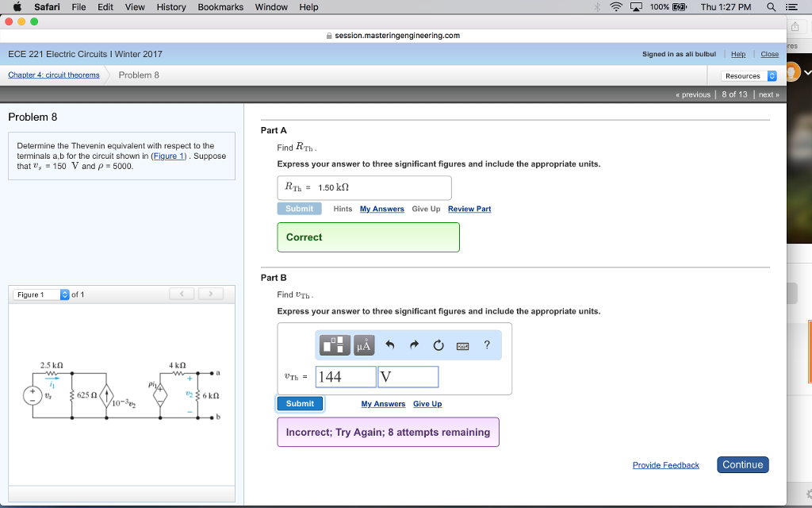Open answer box help question mark
This screenshot has width=812, height=508.
[487, 344]
